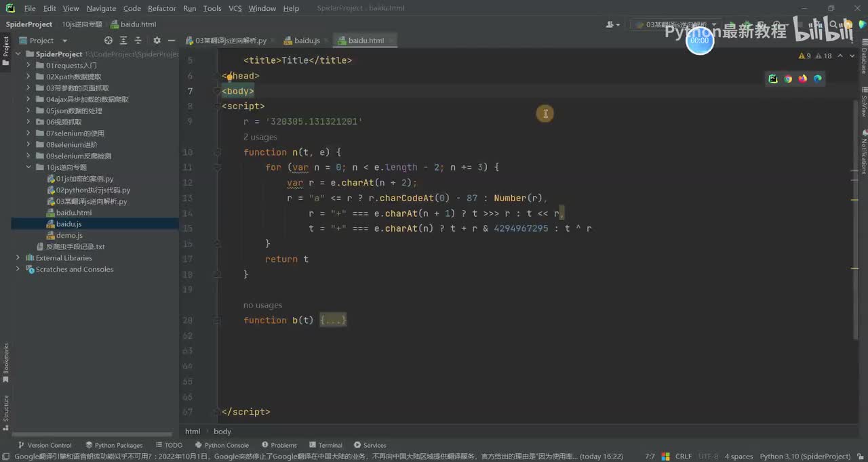Open Problems tool window
868x462 pixels.
pyautogui.click(x=279, y=445)
